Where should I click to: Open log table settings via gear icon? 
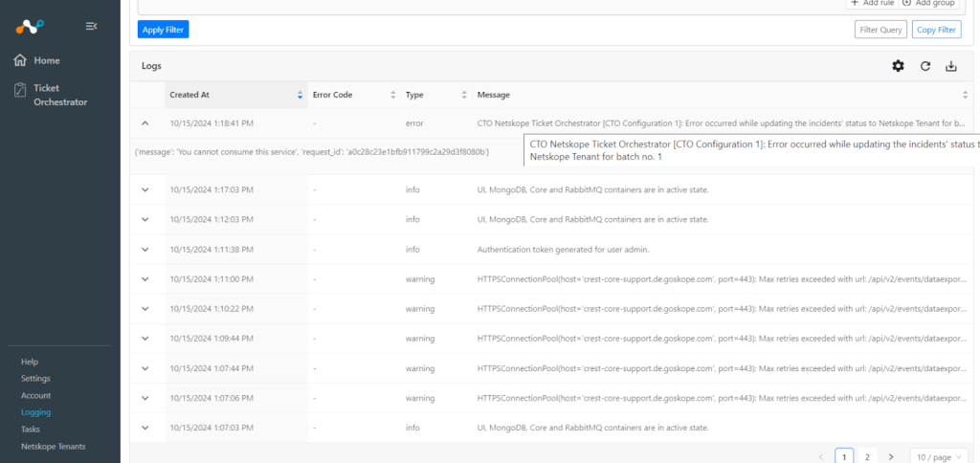coord(898,66)
